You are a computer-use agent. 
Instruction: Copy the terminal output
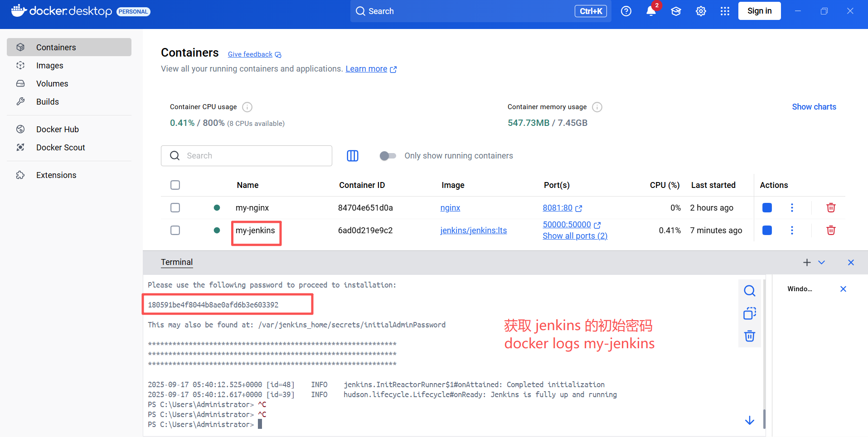tap(750, 313)
